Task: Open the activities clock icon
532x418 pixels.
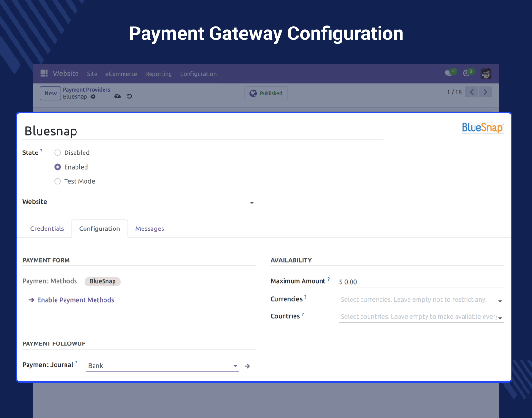Action: coord(468,73)
